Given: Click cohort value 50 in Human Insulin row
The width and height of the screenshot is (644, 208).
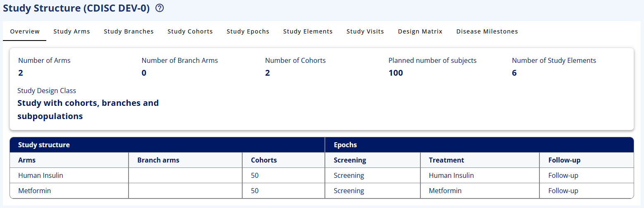Looking at the screenshot, I should [x=255, y=175].
